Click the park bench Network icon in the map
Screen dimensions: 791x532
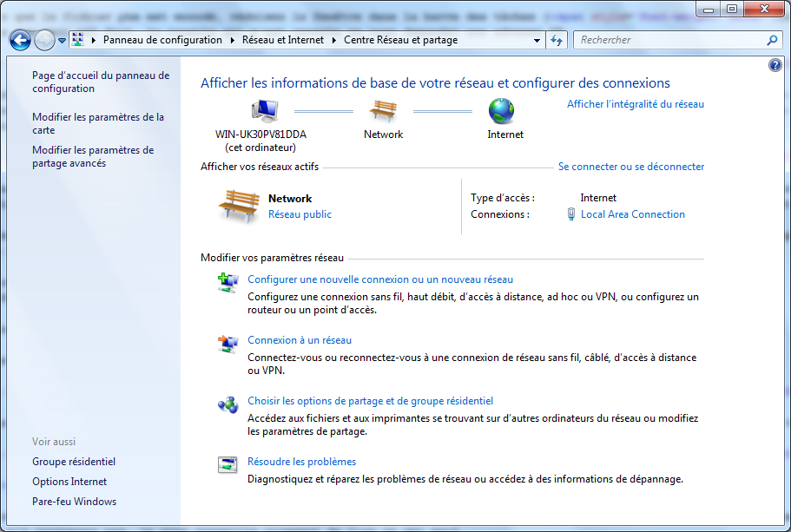pos(383,110)
